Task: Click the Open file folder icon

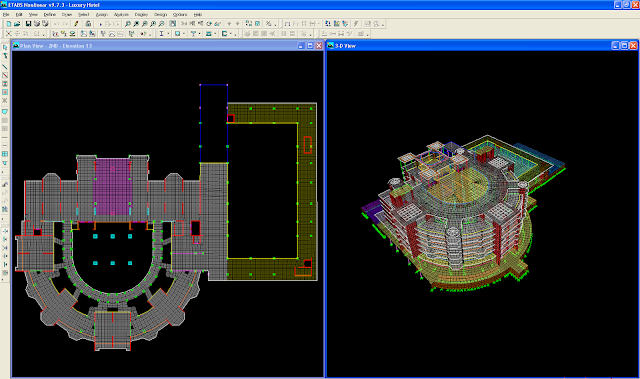Action: click(x=17, y=24)
